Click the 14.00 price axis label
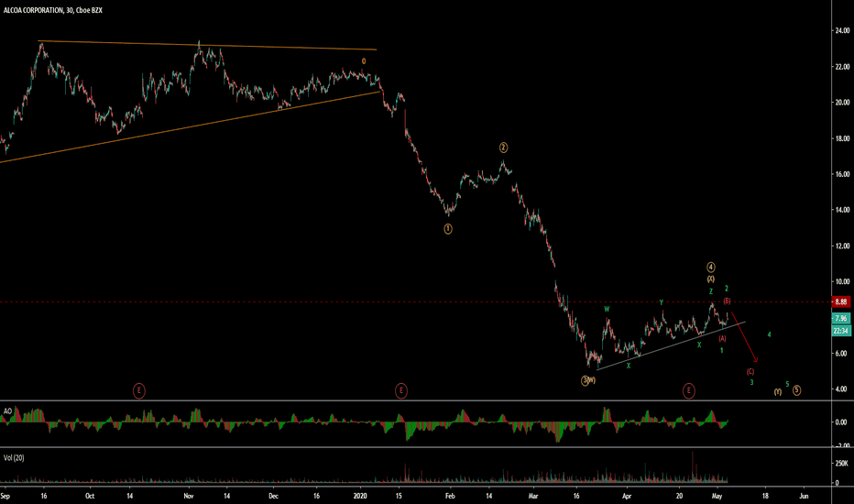The image size is (854, 504). pos(842,210)
